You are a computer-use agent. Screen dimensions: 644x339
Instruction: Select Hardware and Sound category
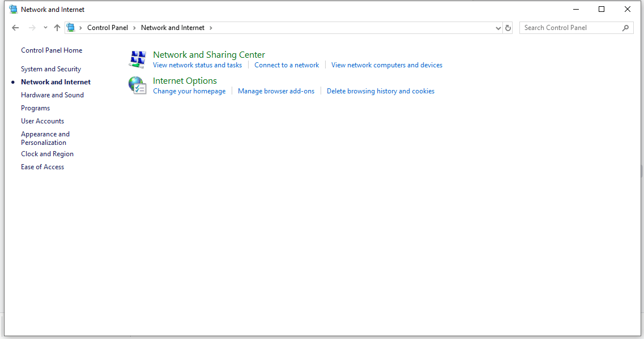click(x=52, y=95)
